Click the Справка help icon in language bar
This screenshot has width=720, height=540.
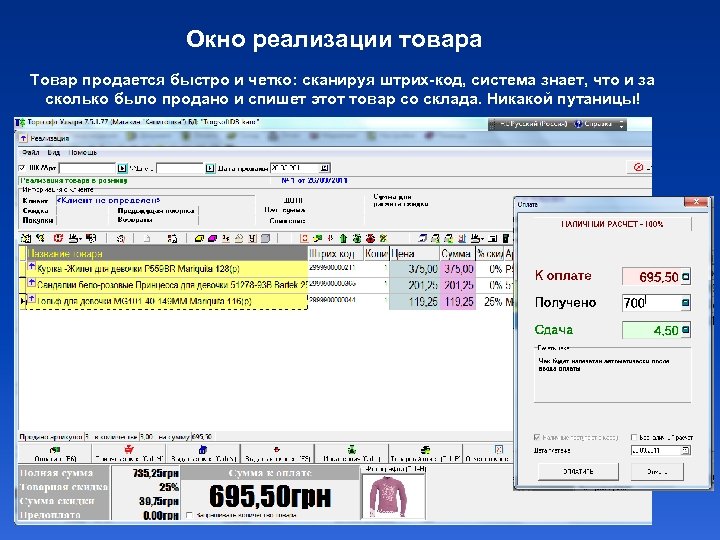click(x=579, y=124)
